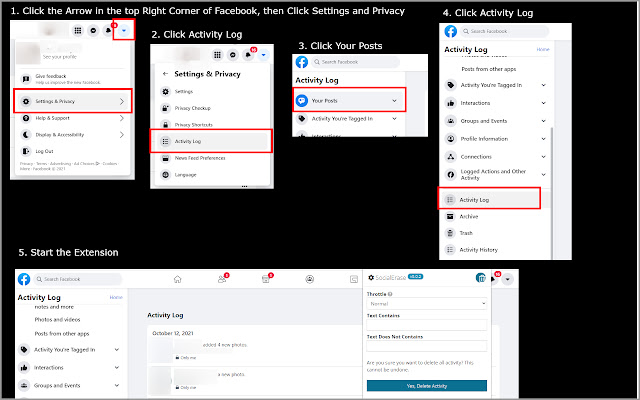Click the notifications bell in step 2 panel
This screenshot has height=400, width=640.
point(248,55)
